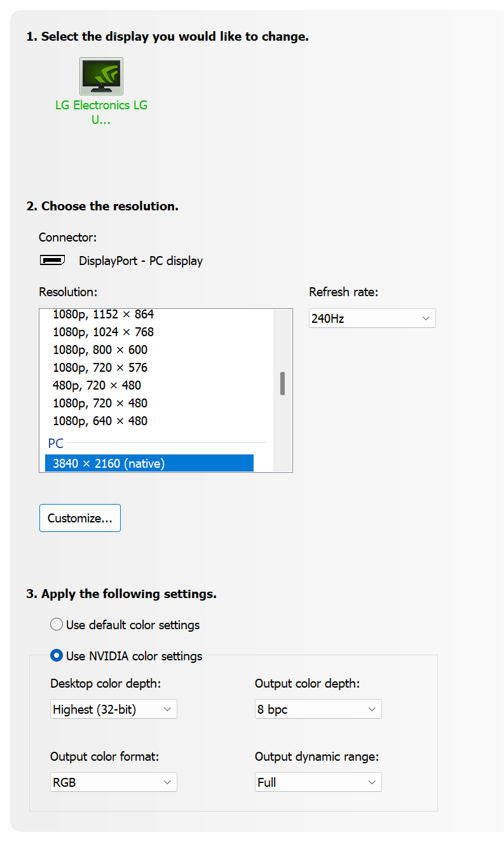Select Use default color settings radio
Screen dimensions: 504x844
tap(57, 625)
